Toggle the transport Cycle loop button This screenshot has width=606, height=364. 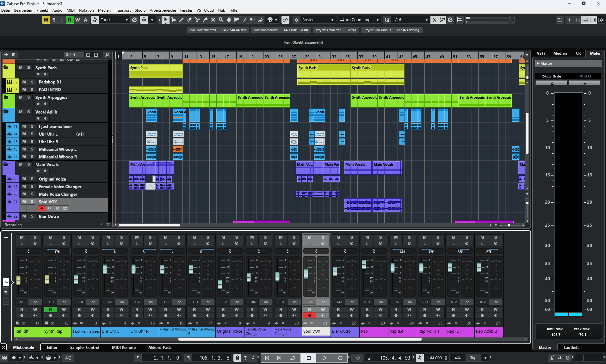[293, 358]
